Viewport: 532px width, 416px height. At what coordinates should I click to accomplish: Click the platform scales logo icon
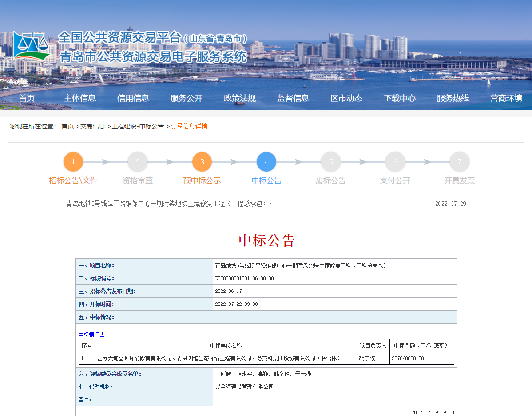(x=31, y=47)
